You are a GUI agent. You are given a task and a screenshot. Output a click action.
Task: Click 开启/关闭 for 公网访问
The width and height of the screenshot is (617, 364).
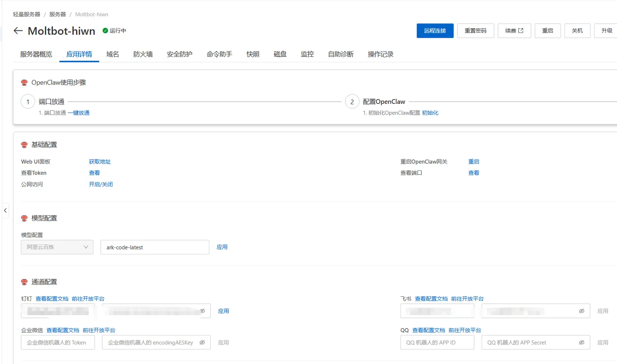click(x=101, y=184)
